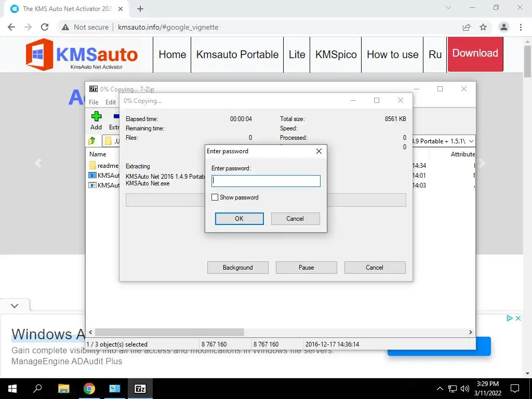Confirm password with the OK button
This screenshot has height=399, width=532.
coord(239,219)
